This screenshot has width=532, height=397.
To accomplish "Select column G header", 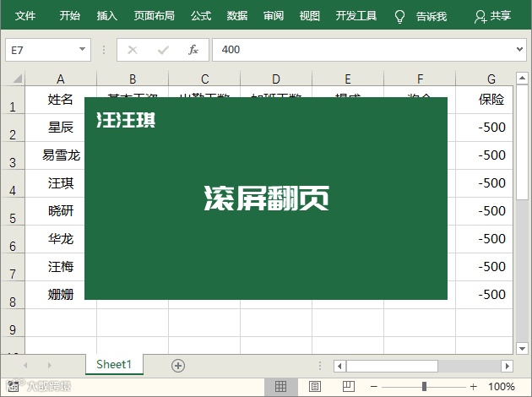I will (x=485, y=79).
